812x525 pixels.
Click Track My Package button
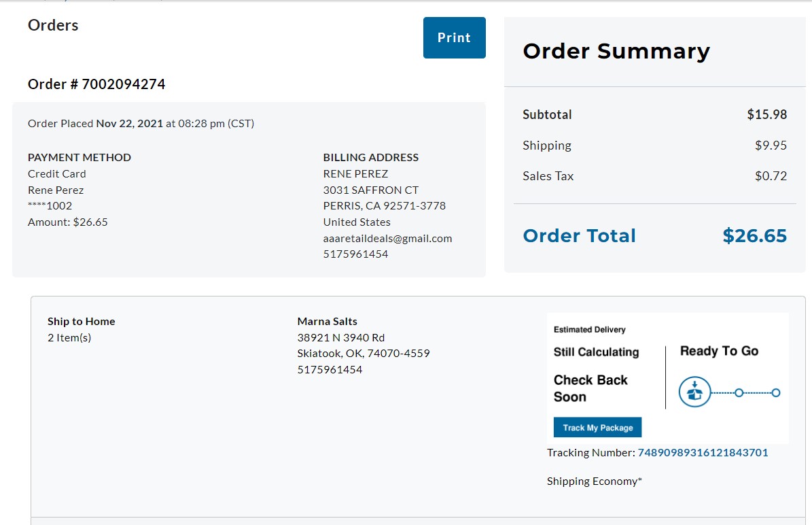597,428
